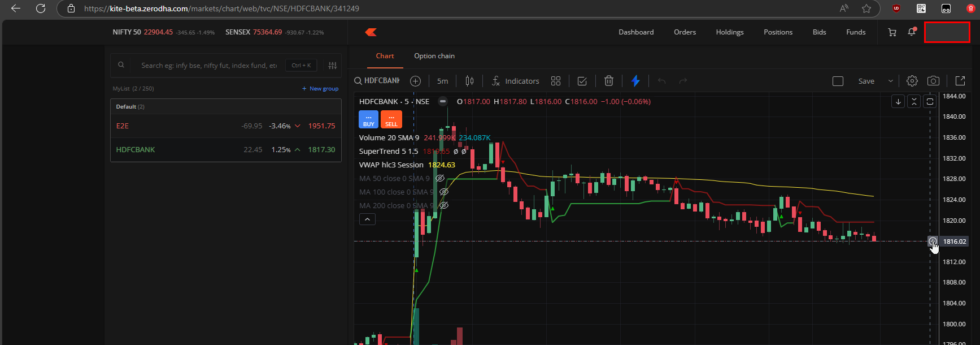Open Funds page
This screenshot has width=980, height=345.
856,32
